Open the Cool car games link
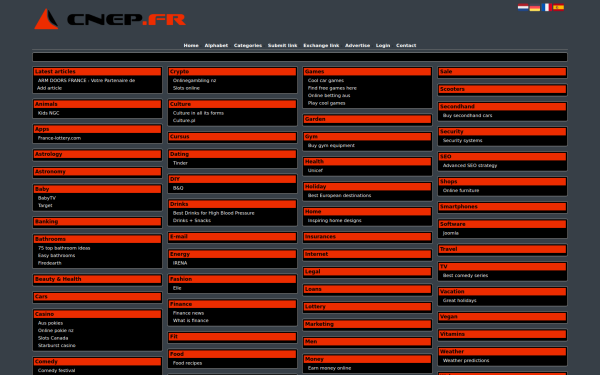 click(326, 81)
